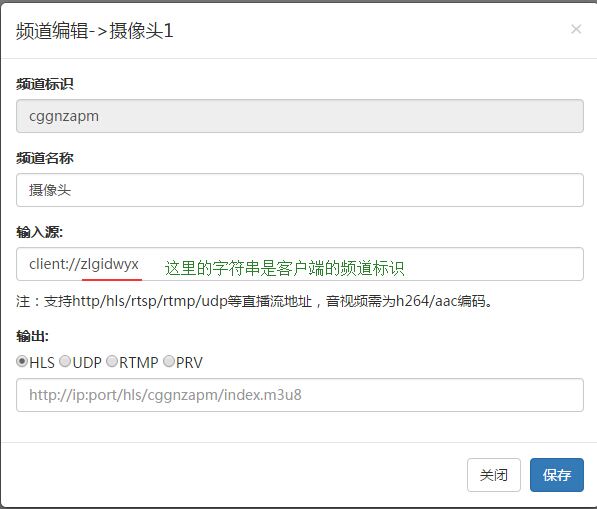Save the channel with the 保存 button
The image size is (597, 509).
click(x=557, y=475)
